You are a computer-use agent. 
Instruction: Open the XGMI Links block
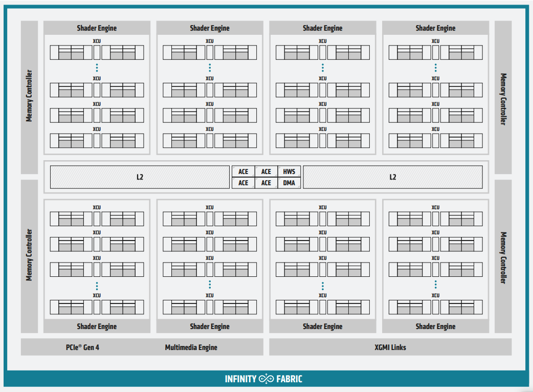pos(390,347)
